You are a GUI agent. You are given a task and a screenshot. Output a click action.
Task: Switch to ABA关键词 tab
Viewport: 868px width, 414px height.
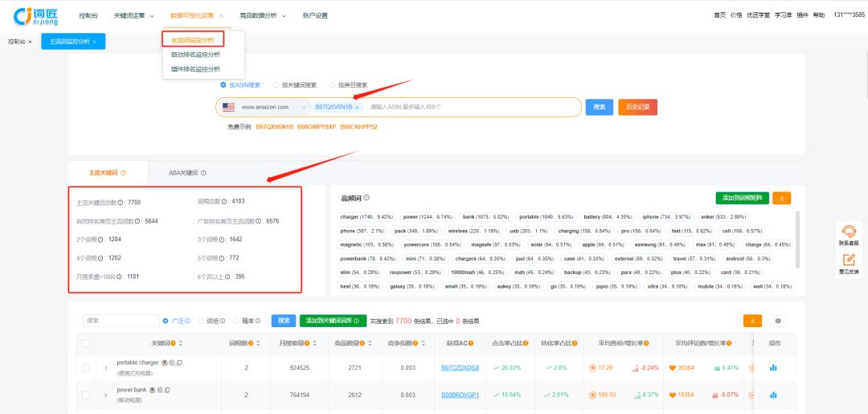tap(187, 173)
